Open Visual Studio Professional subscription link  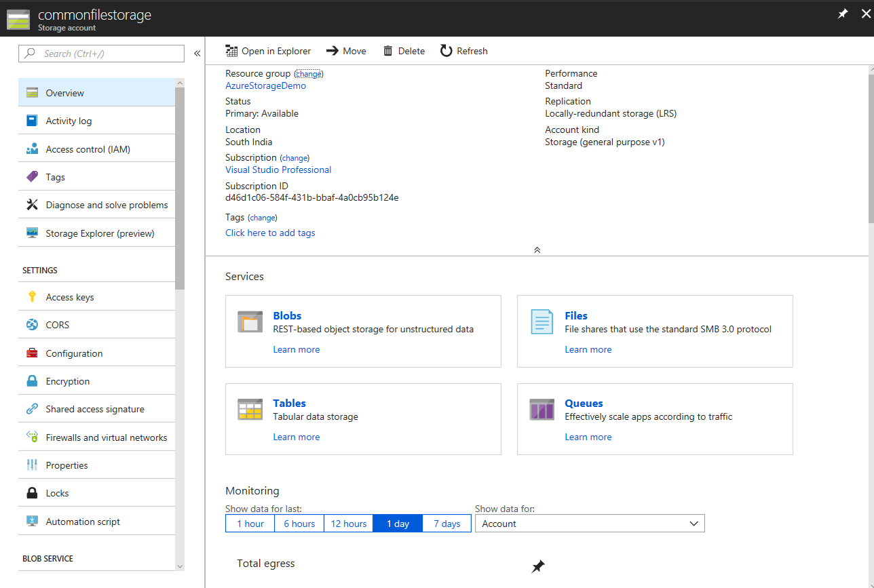pyautogui.click(x=278, y=170)
